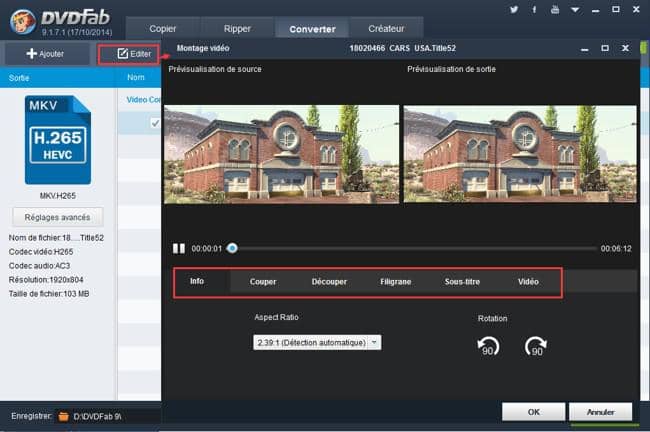Image resolution: width=650 pixels, height=432 pixels.
Task: Minimize the Montage vidéo dialog
Action: tap(585, 49)
